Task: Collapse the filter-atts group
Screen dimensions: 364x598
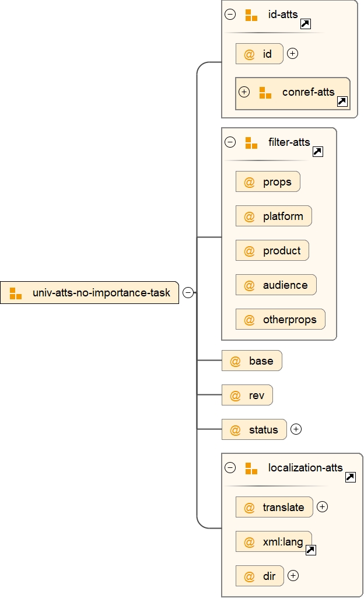Action: click(x=230, y=142)
